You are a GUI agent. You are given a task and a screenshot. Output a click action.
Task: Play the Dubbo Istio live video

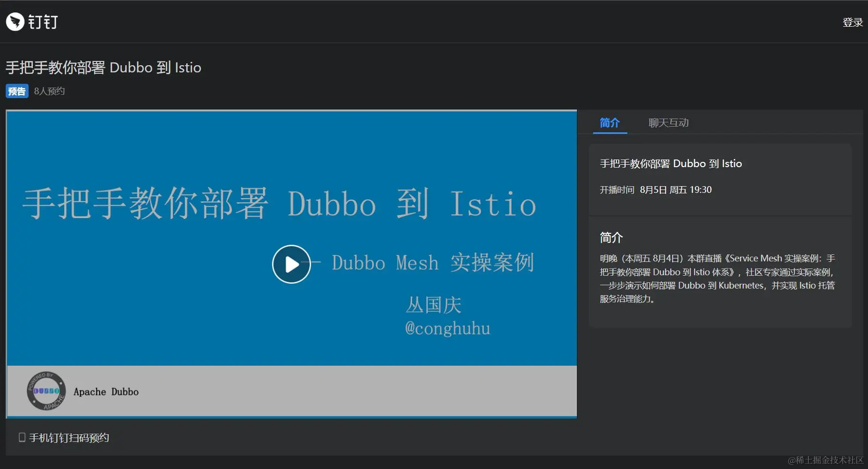point(291,264)
